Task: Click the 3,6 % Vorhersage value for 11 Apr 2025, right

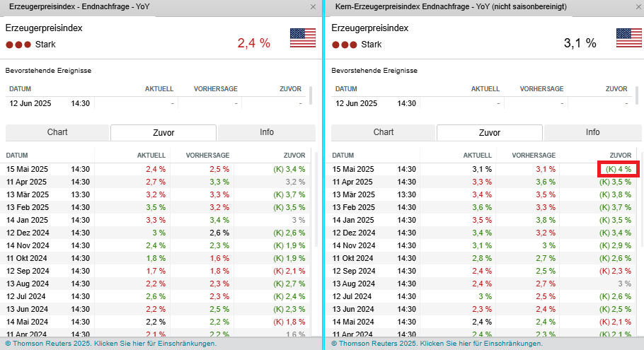Action: coord(546,182)
